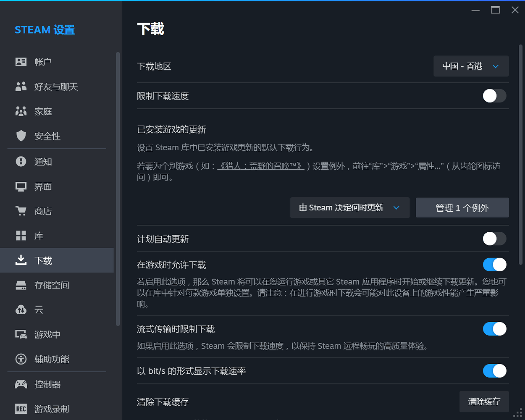Open the 商店 settings page
This screenshot has height=420, width=525.
pyautogui.click(x=57, y=211)
